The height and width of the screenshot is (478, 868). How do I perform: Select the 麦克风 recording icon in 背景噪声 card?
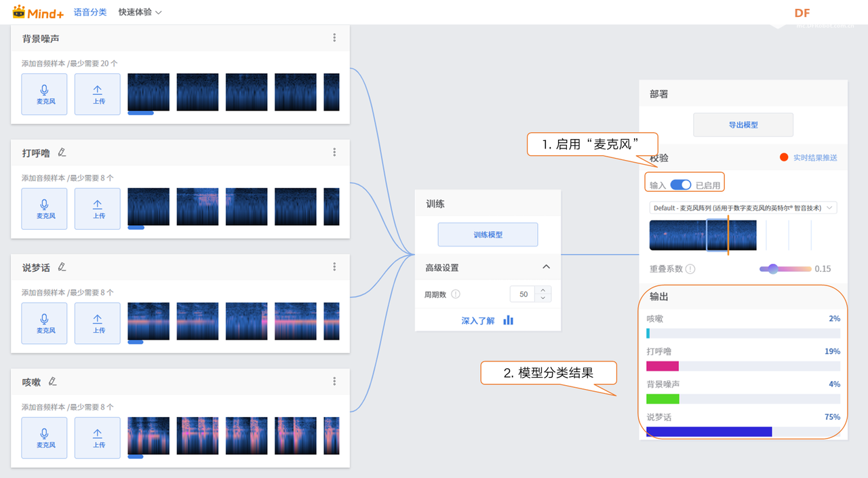44,94
